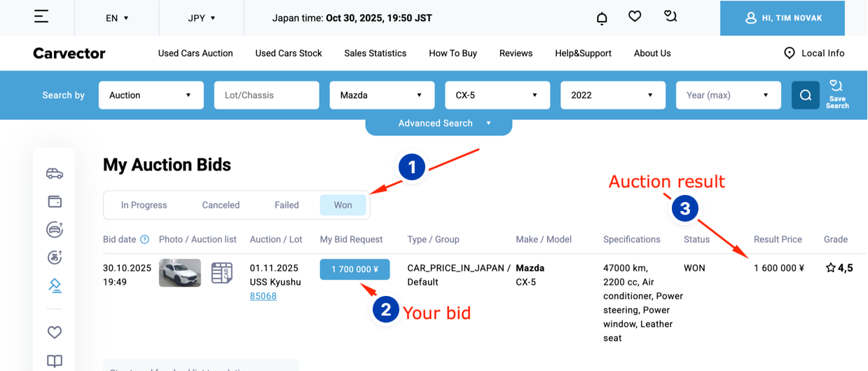Open heart icon in left sidebar

coord(55,332)
